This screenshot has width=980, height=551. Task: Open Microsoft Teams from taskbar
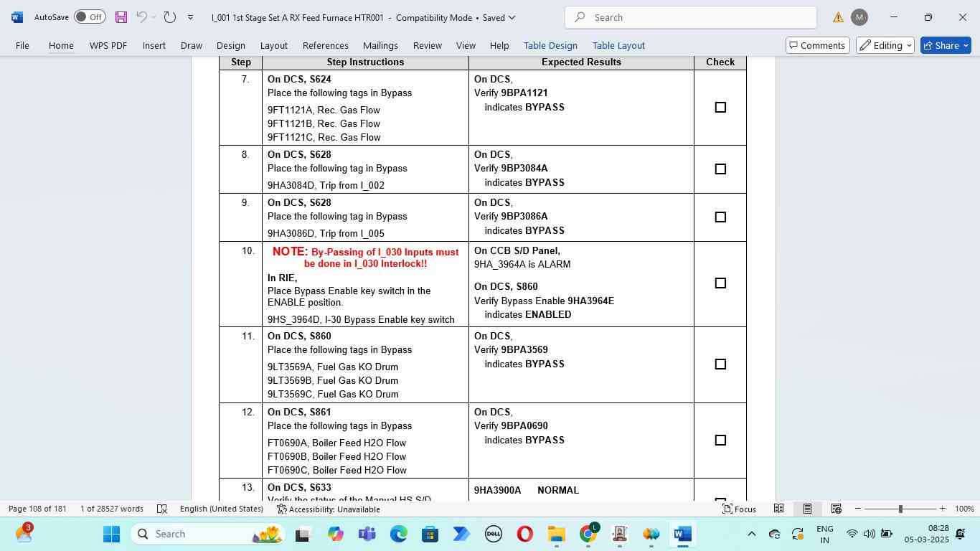(367, 534)
